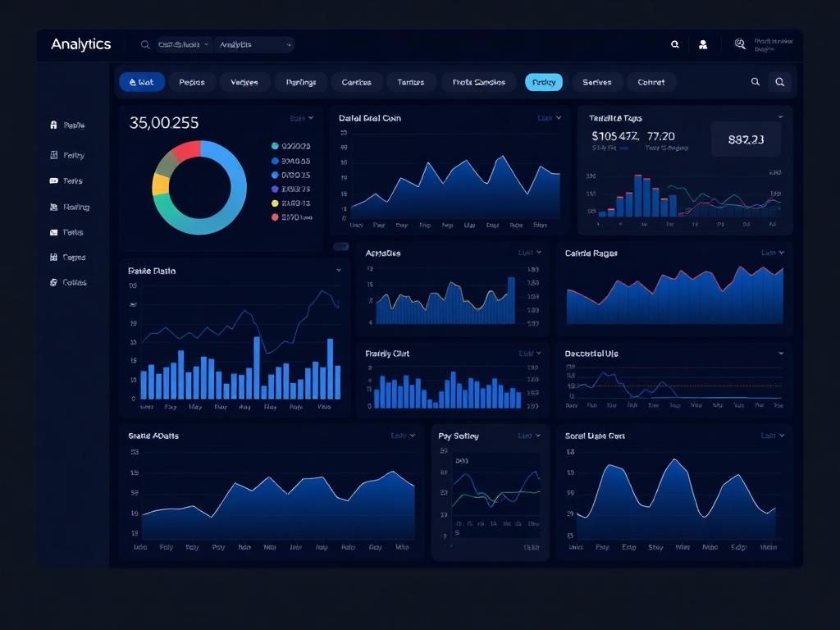Screen dimensions: 840x630
Task: Click the icon inside the blue Wat pill
Action: coord(132,82)
